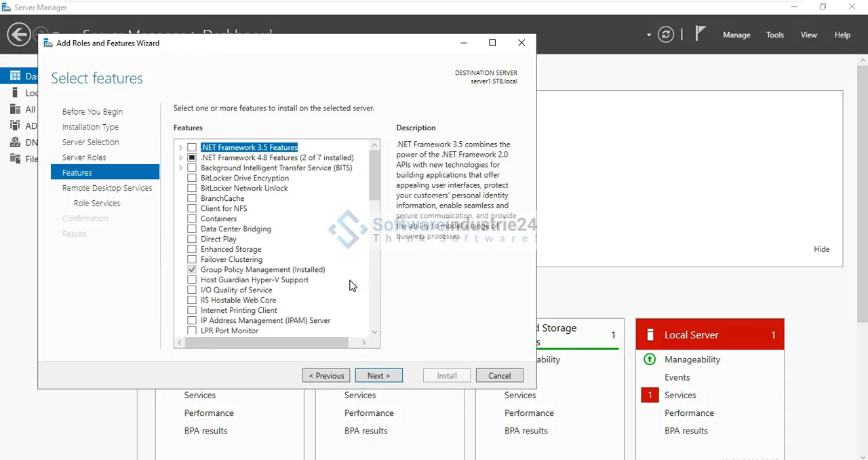Click the Next button in wizard
This screenshot has height=460, width=868.
378,376
